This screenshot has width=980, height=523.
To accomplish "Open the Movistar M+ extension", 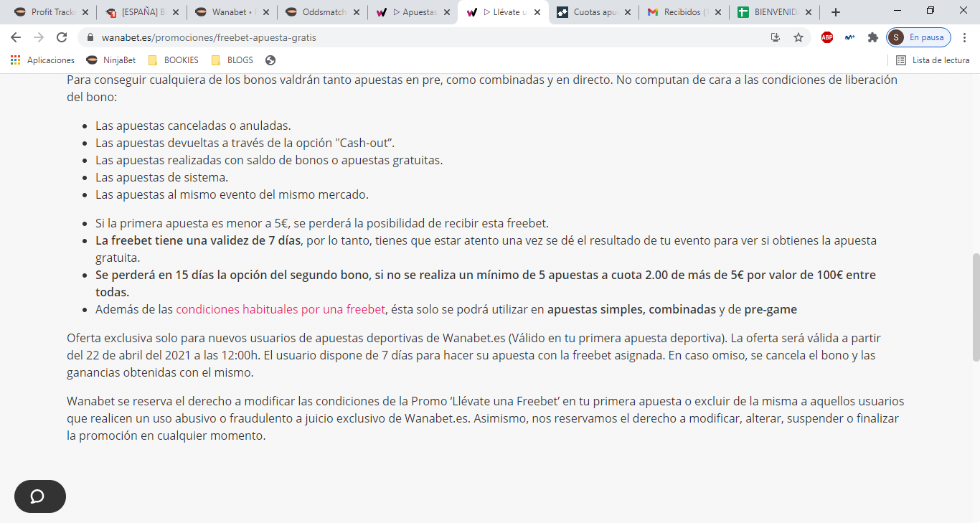I will (x=850, y=37).
